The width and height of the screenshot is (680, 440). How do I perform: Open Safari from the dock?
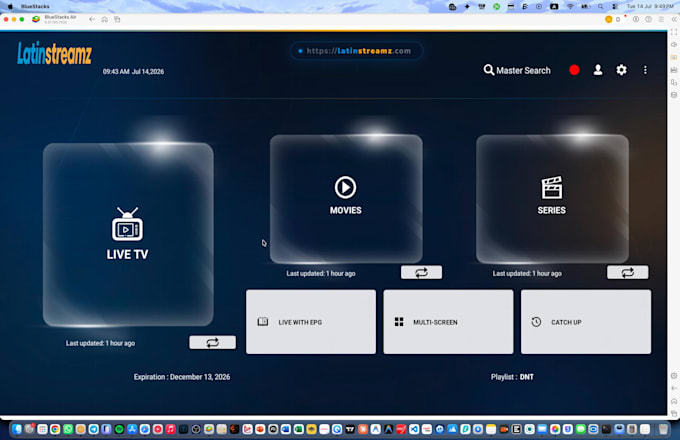tap(144, 429)
